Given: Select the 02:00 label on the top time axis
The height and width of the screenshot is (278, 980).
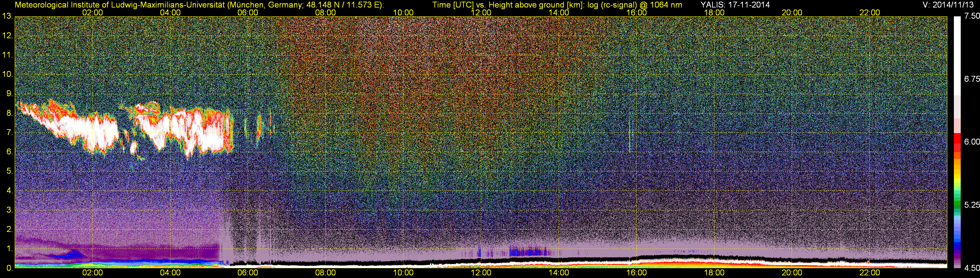Looking at the screenshot, I should coord(92,12).
